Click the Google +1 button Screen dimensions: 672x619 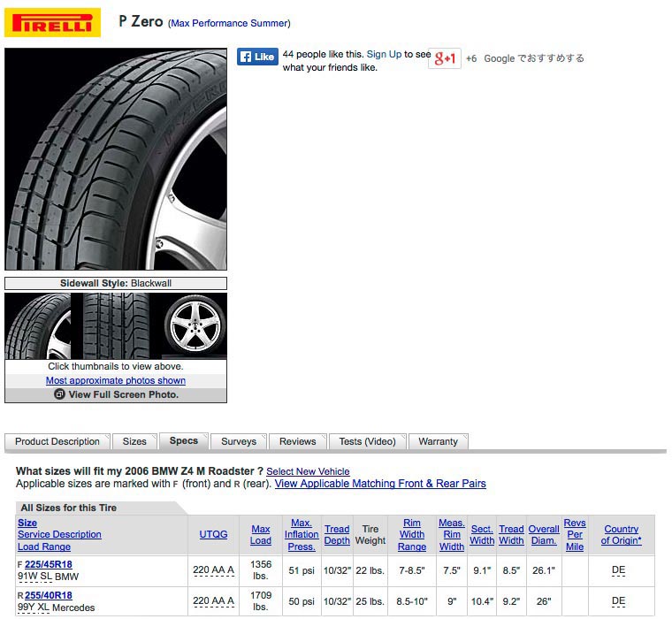pyautogui.click(x=445, y=58)
